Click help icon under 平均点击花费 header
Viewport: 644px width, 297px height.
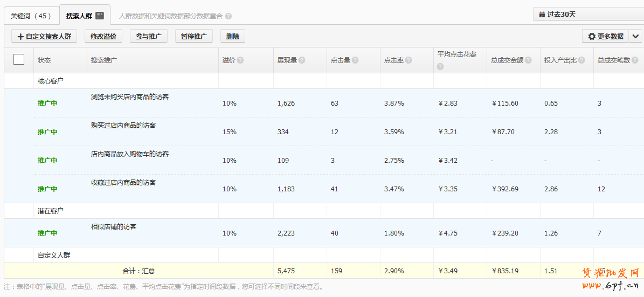441,67
